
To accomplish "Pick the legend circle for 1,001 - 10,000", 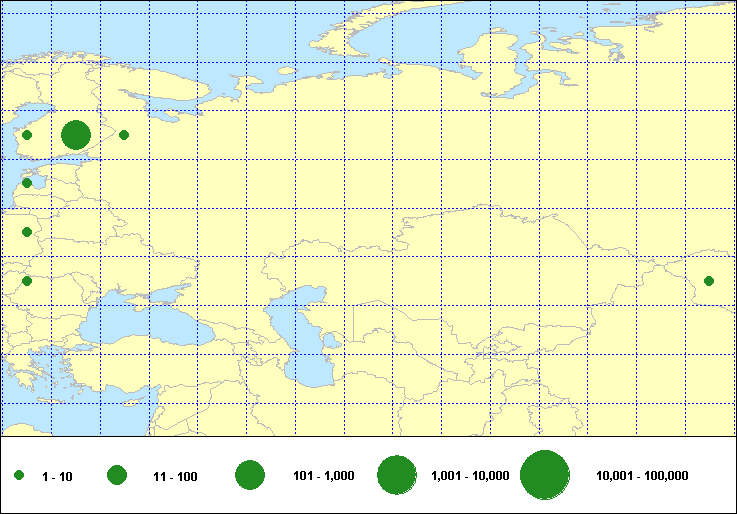I will tap(397, 476).
